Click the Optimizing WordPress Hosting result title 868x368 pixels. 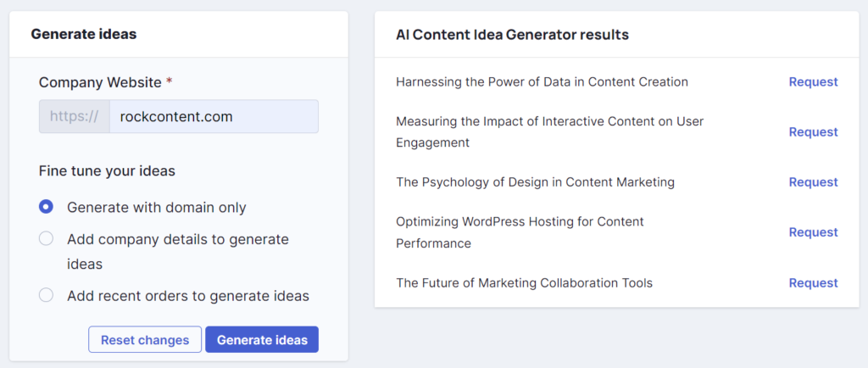[520, 232]
